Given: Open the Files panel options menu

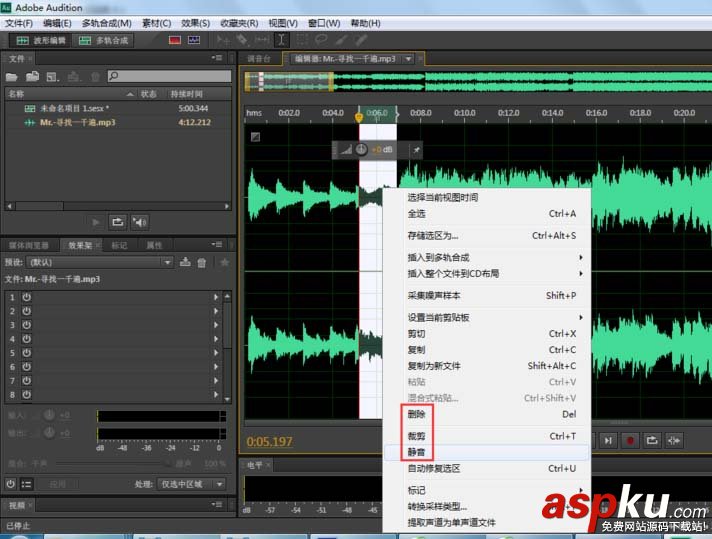Looking at the screenshot, I should coord(217,58).
